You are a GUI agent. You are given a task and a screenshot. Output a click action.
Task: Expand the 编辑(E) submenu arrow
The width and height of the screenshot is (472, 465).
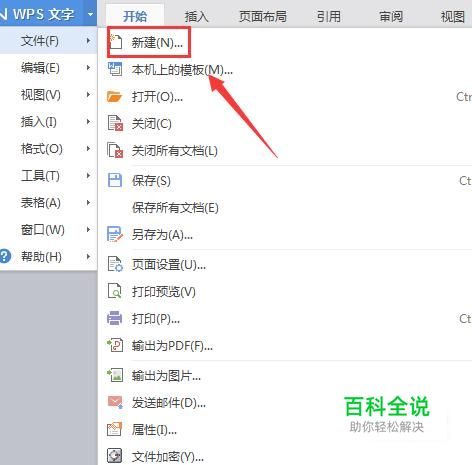pyautogui.click(x=88, y=68)
